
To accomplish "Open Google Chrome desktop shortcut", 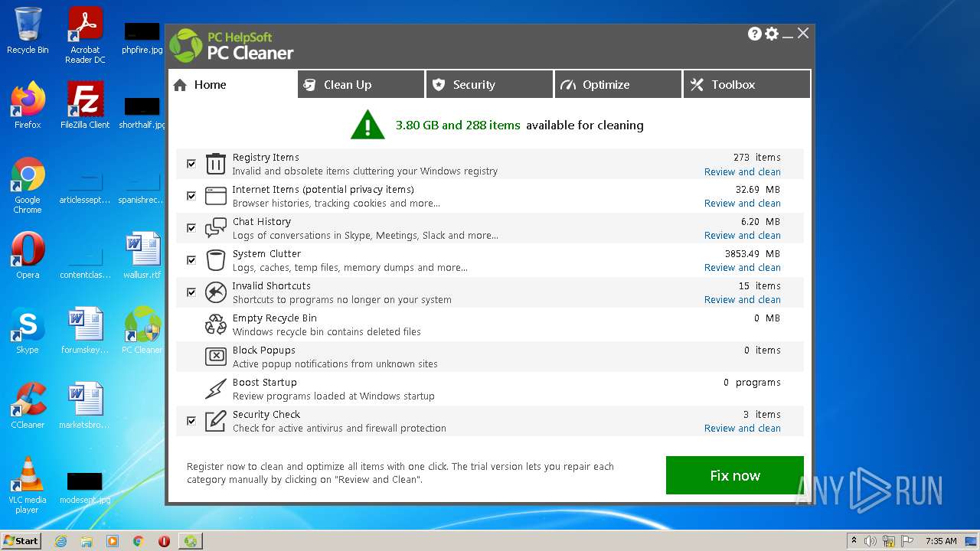I will pos(28,185).
